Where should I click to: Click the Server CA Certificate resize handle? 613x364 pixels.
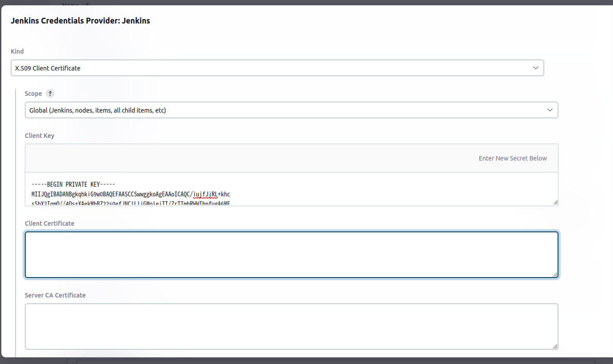point(555,346)
